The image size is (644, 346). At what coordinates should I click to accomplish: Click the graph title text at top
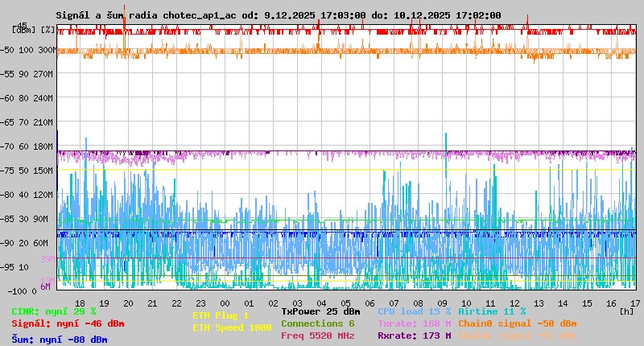[278, 15]
